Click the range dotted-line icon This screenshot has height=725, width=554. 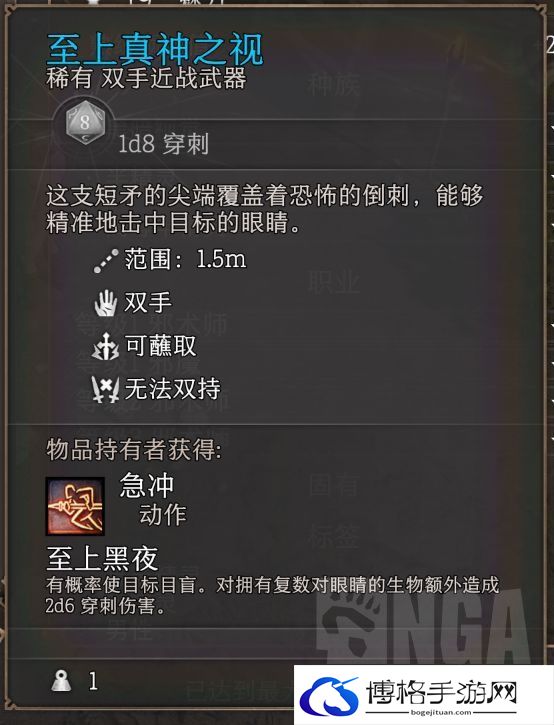pyautogui.click(x=106, y=261)
